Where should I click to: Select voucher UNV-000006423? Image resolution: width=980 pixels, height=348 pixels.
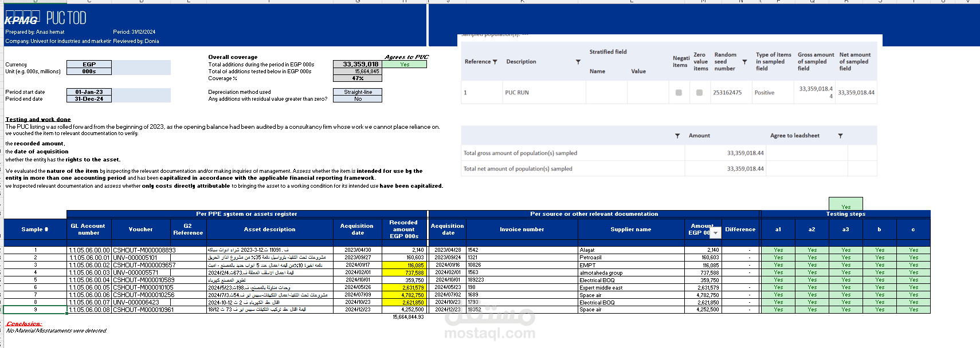point(136,302)
